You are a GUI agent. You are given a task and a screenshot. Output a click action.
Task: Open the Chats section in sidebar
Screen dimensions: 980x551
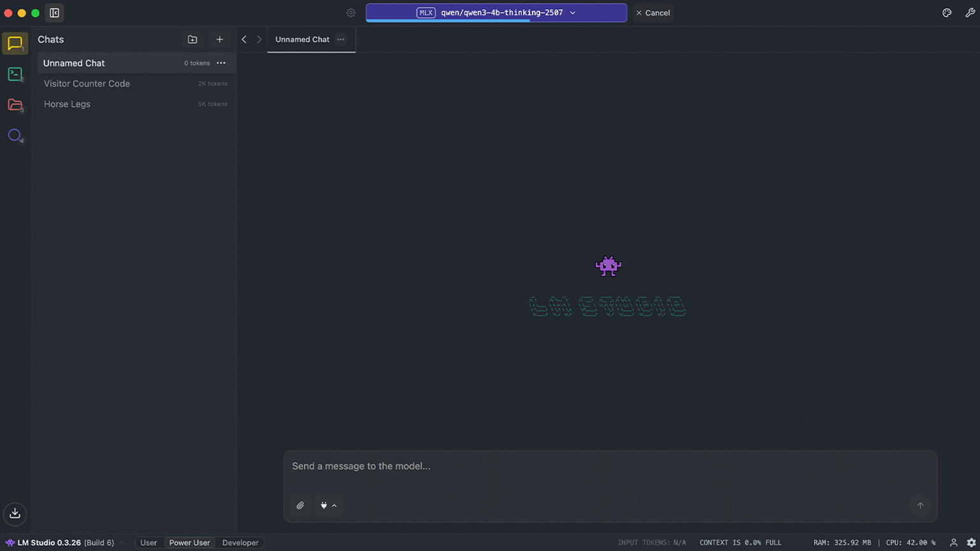point(15,43)
